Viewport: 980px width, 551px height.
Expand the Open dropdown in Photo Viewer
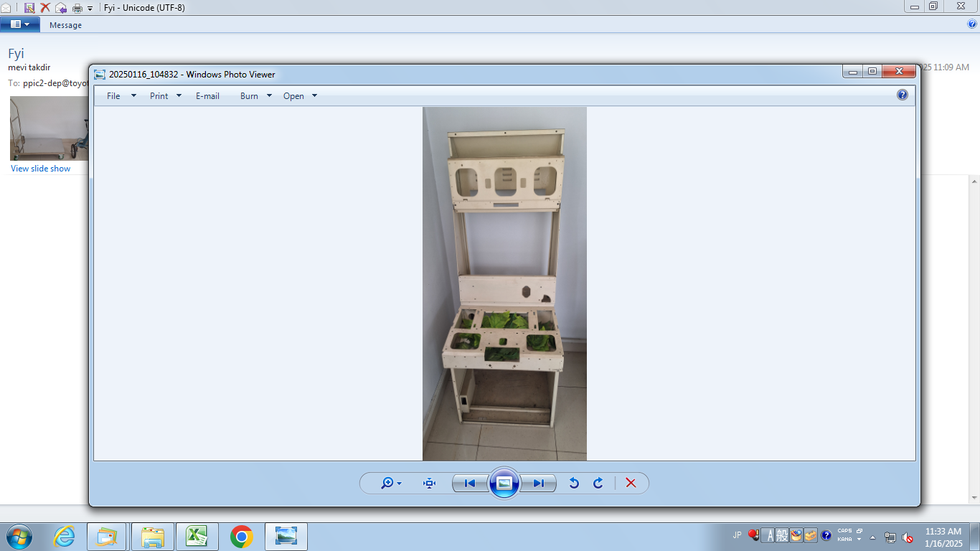[314, 96]
